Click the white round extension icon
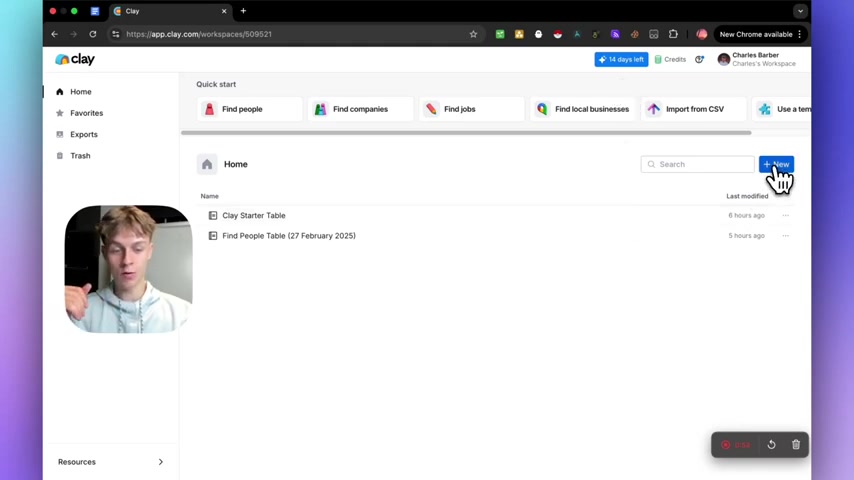 [538, 34]
